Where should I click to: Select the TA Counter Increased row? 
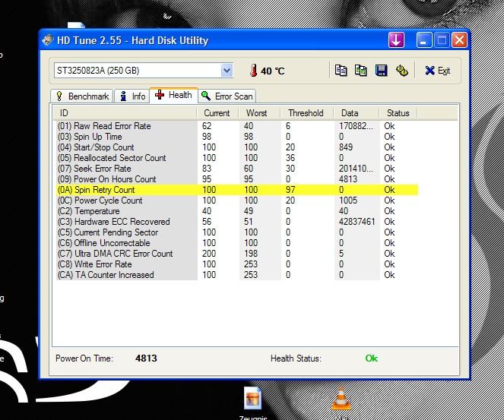coord(237,274)
